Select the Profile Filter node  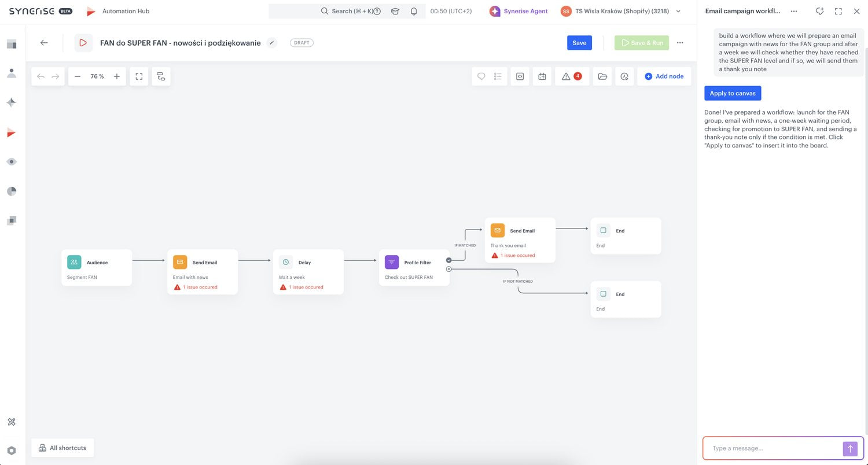[414, 268]
